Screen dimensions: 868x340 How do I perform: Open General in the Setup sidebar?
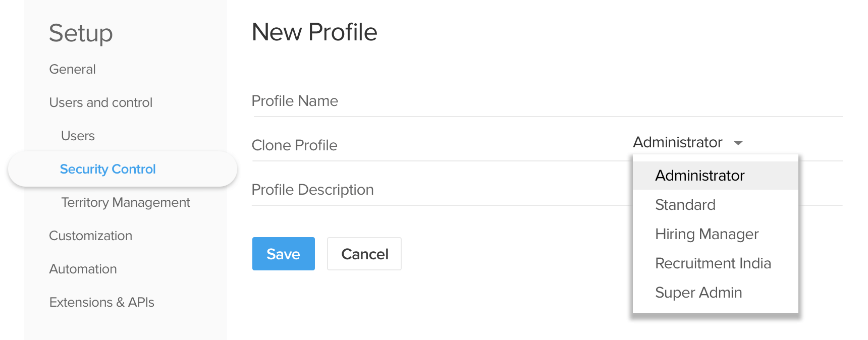click(x=72, y=69)
